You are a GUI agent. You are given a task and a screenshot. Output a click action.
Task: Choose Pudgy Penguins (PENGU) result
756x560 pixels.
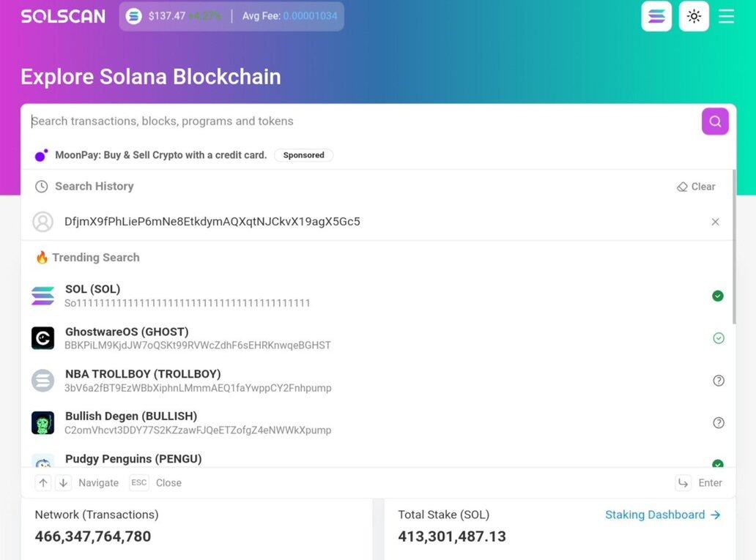[133, 459]
